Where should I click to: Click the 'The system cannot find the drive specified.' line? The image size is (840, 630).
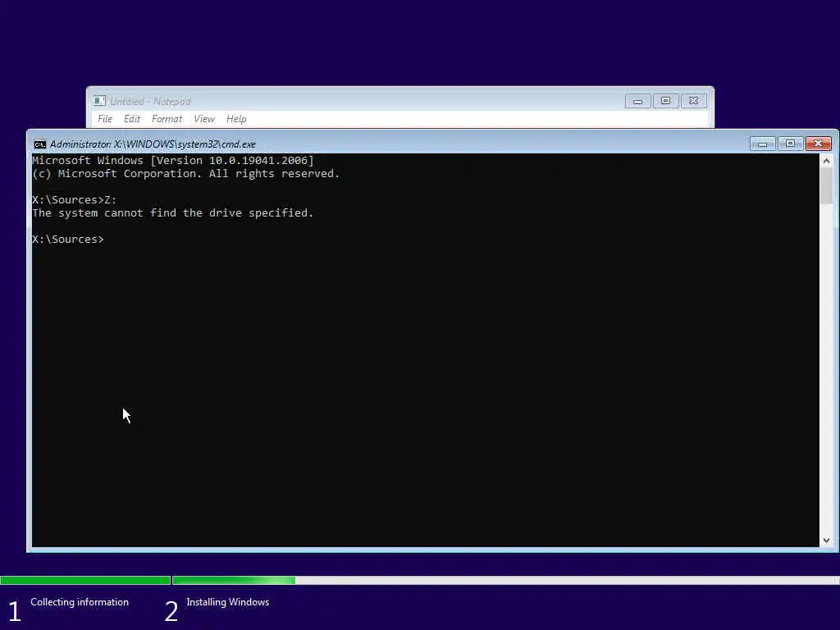pos(172,212)
